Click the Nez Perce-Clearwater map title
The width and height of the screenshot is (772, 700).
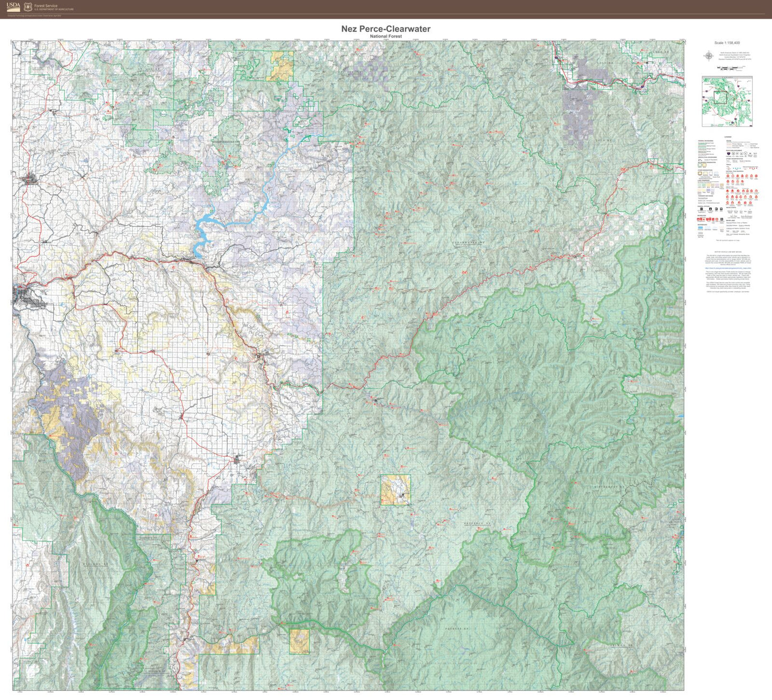tap(386, 29)
